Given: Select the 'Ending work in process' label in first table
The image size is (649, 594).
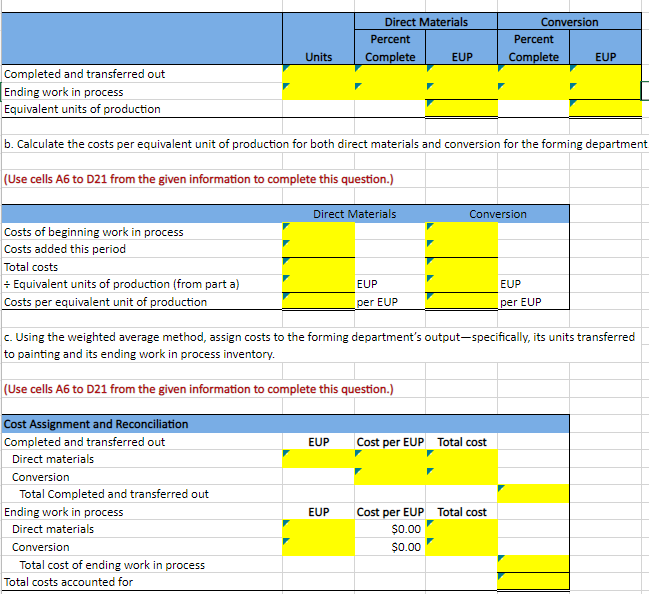Looking at the screenshot, I should click(x=63, y=91).
